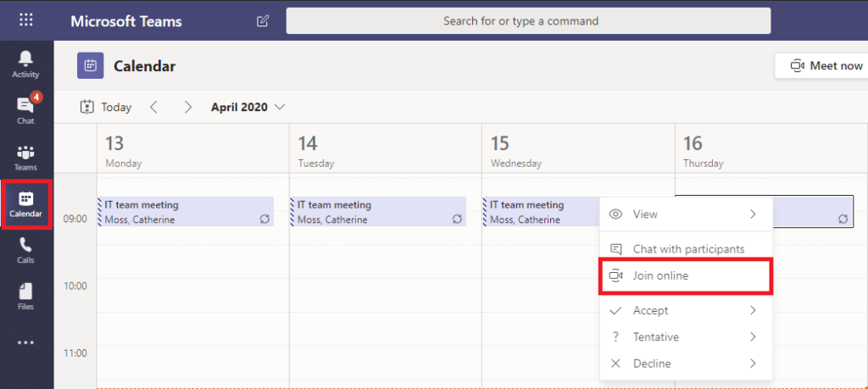Open Calls in left sidebar
Screen dimensions: 868x389
pos(26,251)
